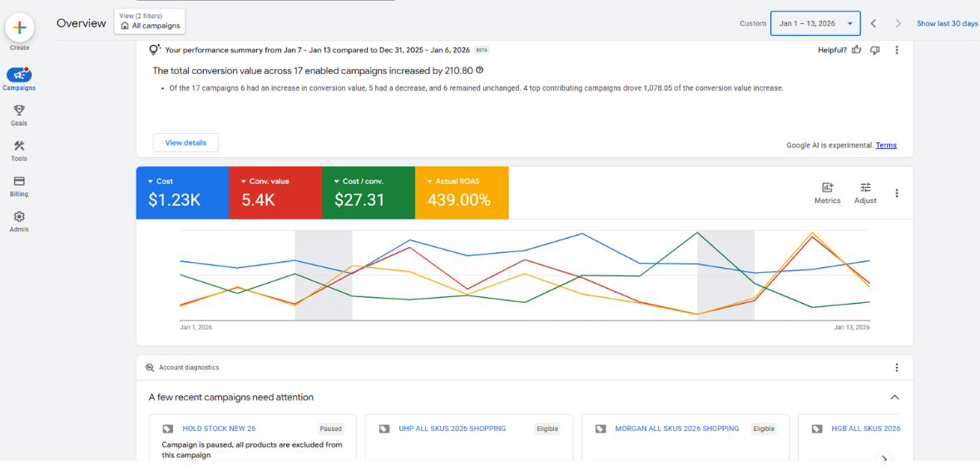Open the date range dropdown
The height and width of the screenshot is (471, 980).
coord(815,23)
